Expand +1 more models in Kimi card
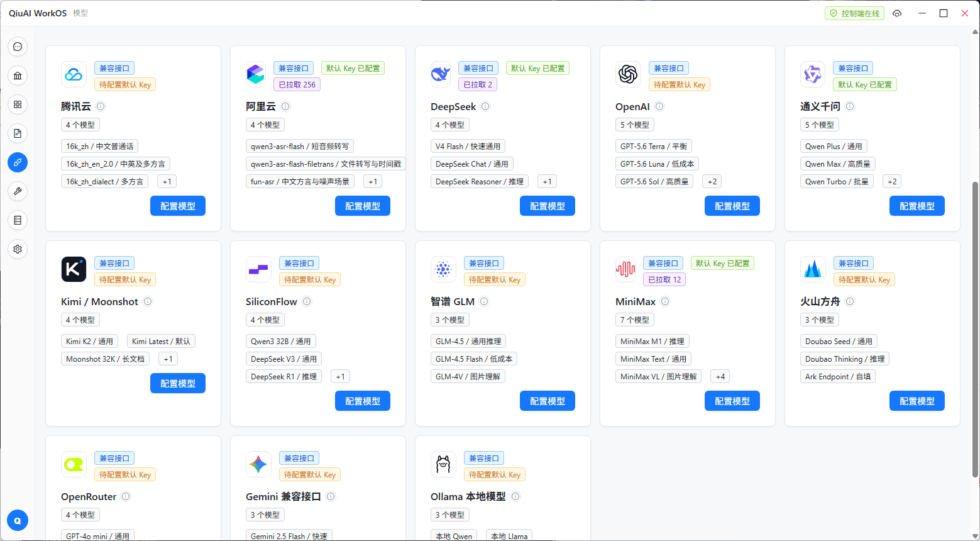Viewport: 980px width, 541px height. point(168,359)
